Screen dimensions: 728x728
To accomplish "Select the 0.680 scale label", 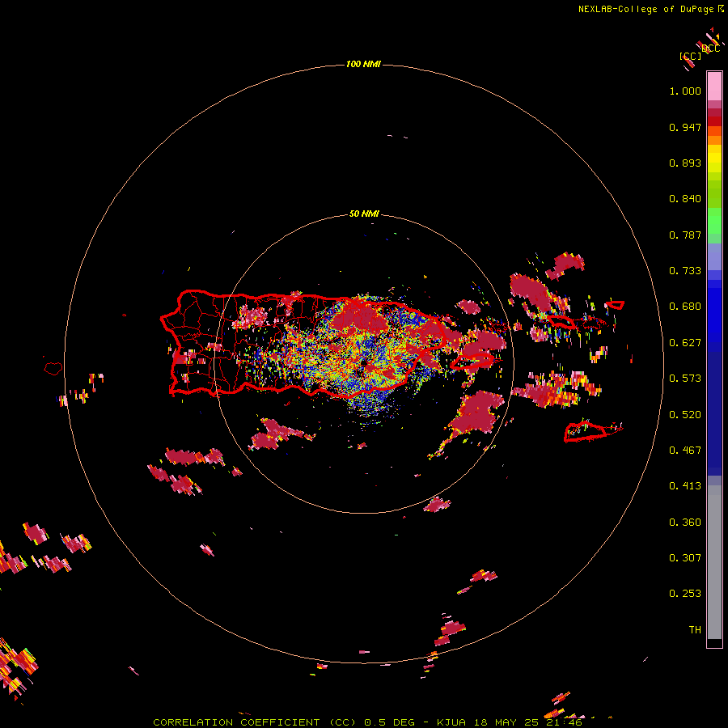I will coord(685,307).
